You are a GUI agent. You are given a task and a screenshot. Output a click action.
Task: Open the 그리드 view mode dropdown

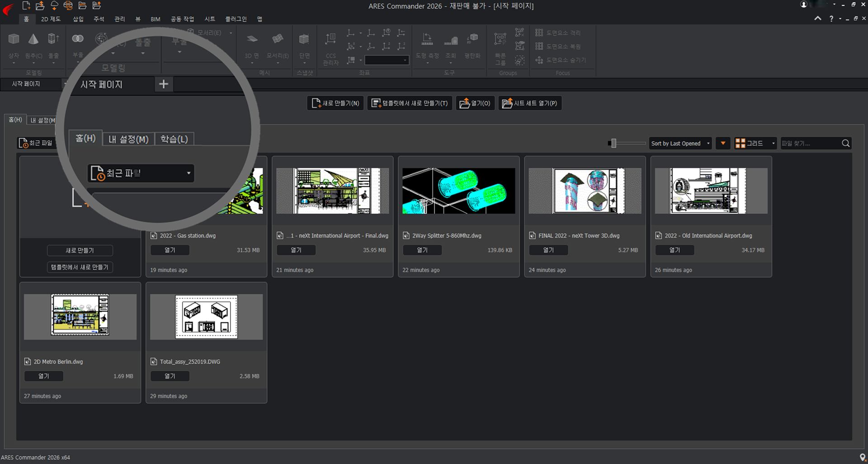pyautogui.click(x=755, y=143)
